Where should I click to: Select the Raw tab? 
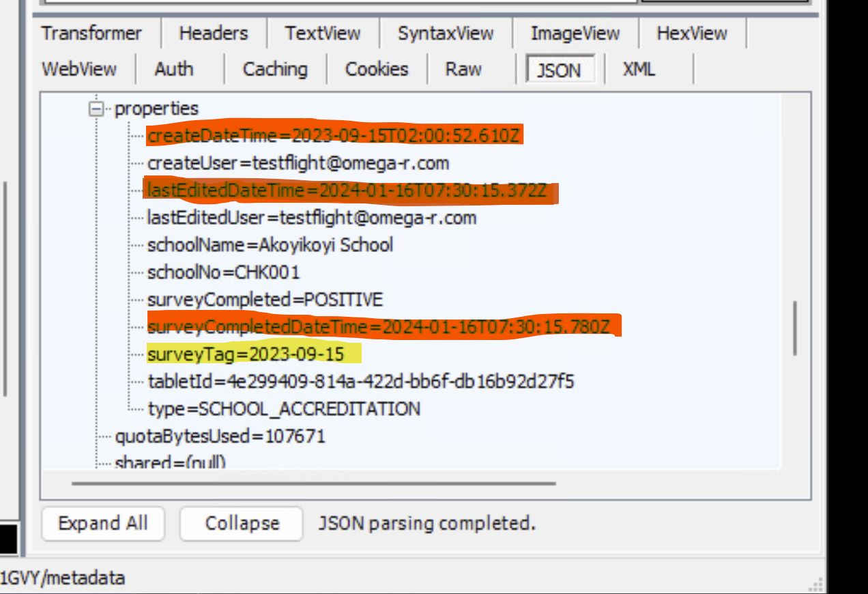[x=463, y=69]
